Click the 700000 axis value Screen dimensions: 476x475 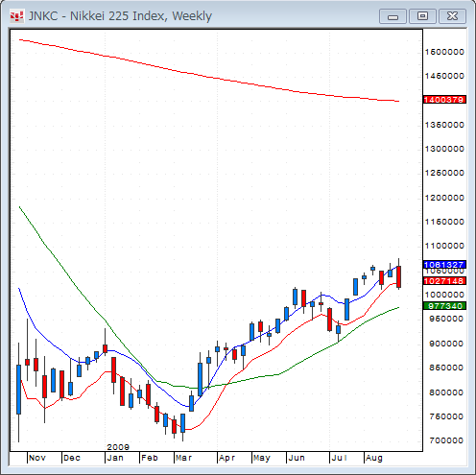pyautogui.click(x=446, y=440)
